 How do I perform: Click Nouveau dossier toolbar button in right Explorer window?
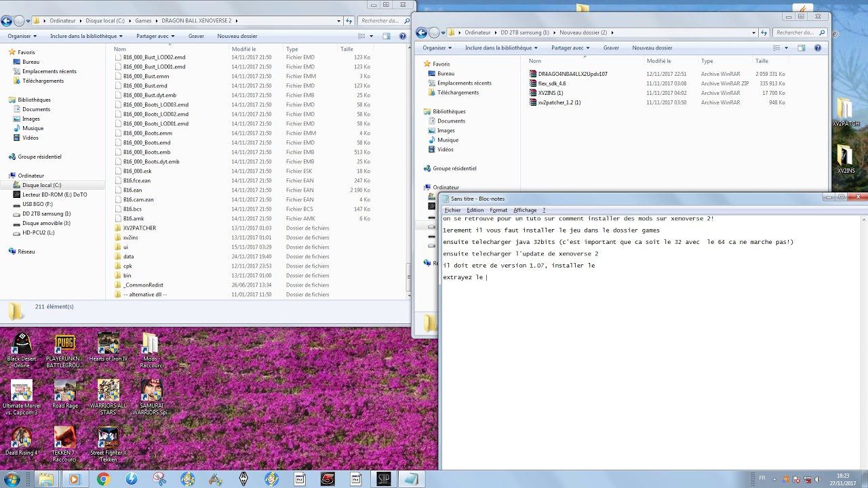pos(652,48)
